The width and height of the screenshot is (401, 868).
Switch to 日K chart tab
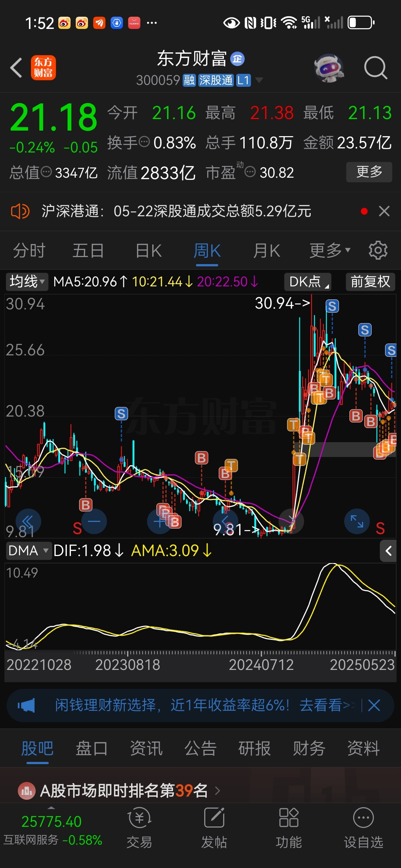tap(149, 250)
